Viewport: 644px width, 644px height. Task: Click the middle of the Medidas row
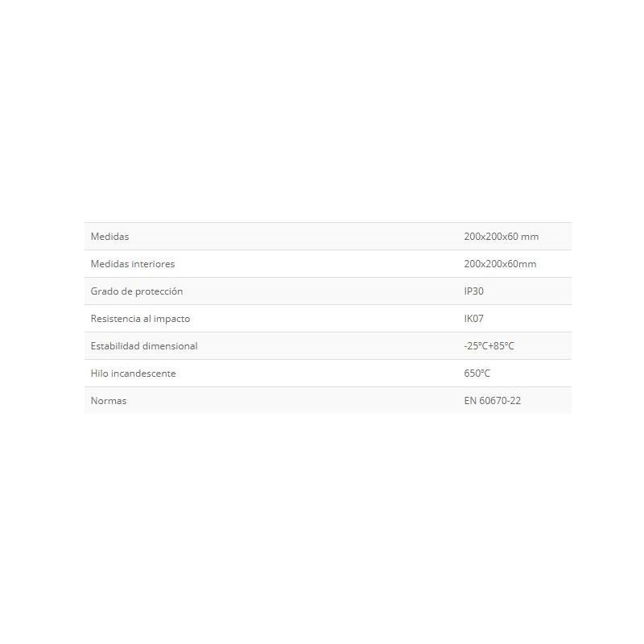[x=328, y=237]
